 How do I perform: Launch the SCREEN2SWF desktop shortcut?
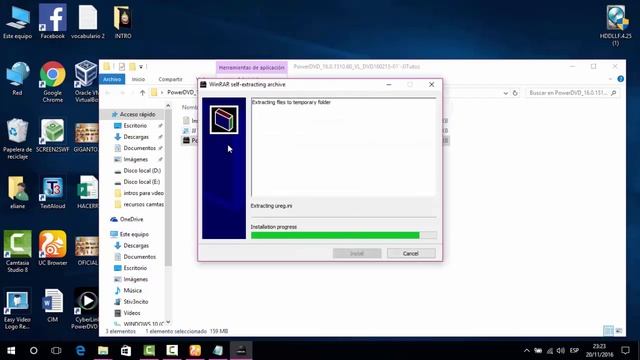52,136
